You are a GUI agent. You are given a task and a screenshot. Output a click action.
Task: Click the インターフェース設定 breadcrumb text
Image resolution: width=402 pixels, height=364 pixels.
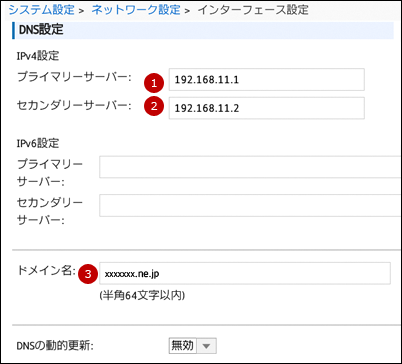tap(253, 10)
